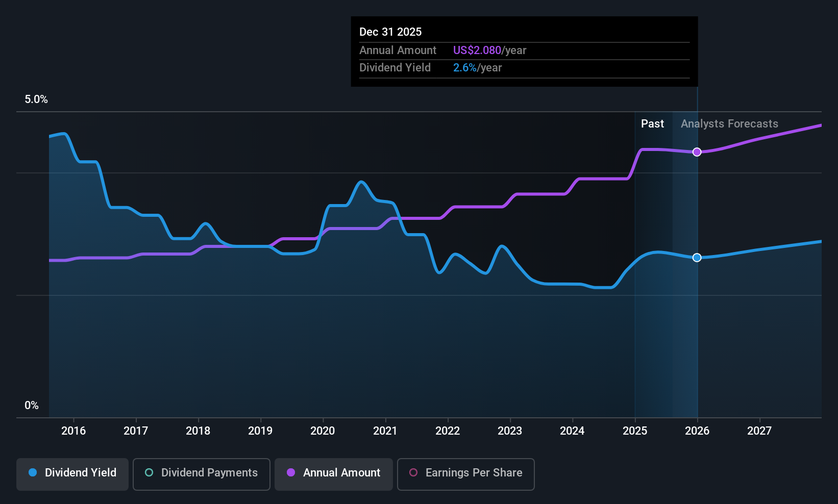Click the Analysts Forecasts label
Screen dimensions: 838x504
729,123
